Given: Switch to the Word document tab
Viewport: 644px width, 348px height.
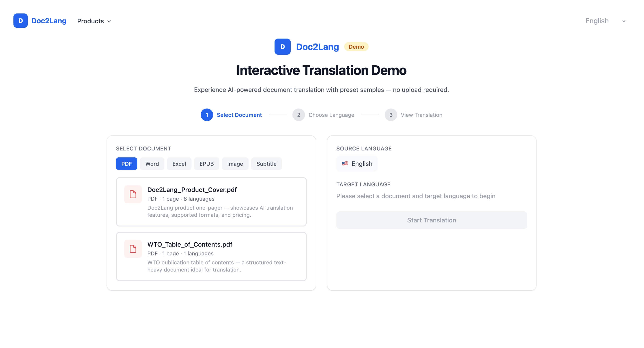Looking at the screenshot, I should coord(152,164).
